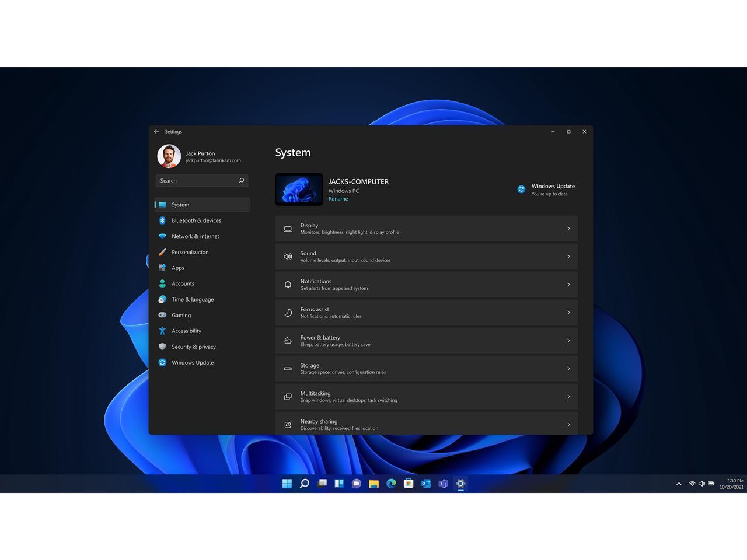
Task: Open the Security & privacy section
Action: [194, 346]
